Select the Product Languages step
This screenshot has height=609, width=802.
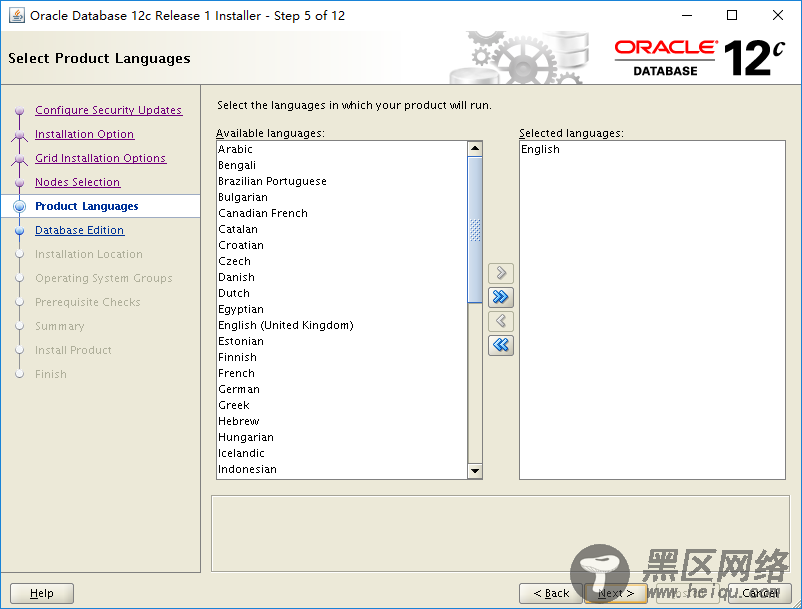[x=86, y=206]
